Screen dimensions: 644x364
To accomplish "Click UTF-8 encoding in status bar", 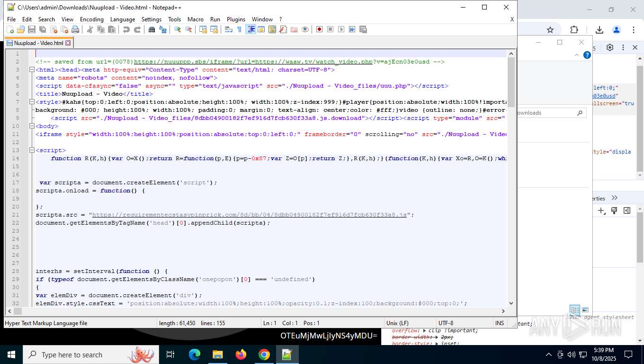I will coord(446,323).
